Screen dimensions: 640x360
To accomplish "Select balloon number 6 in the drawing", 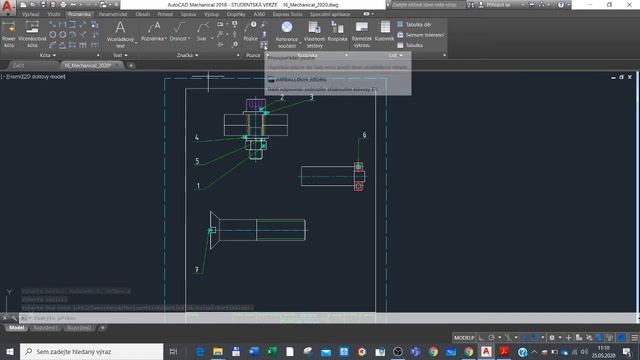I will pyautogui.click(x=364, y=135).
